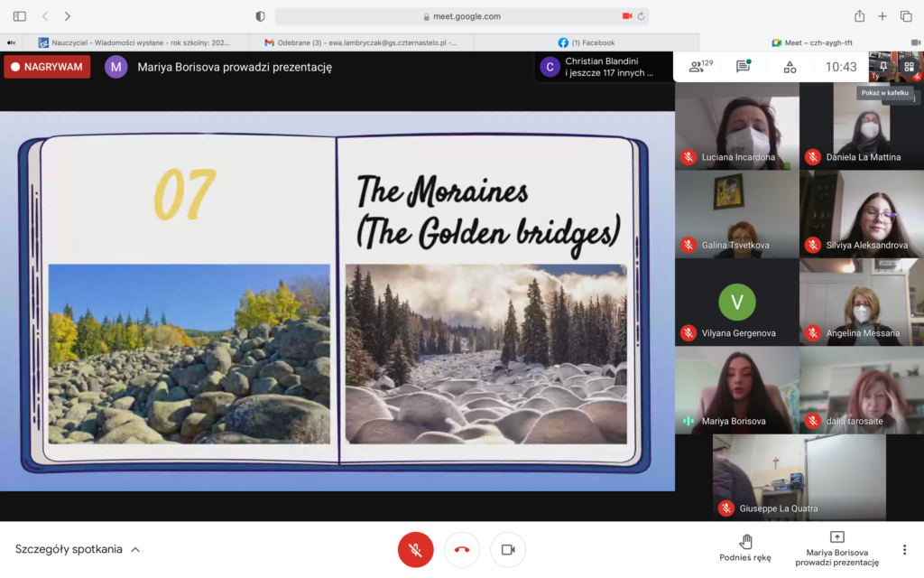Open three-dot more options menu
Image resolution: width=924 pixels, height=578 pixels.
click(x=904, y=549)
